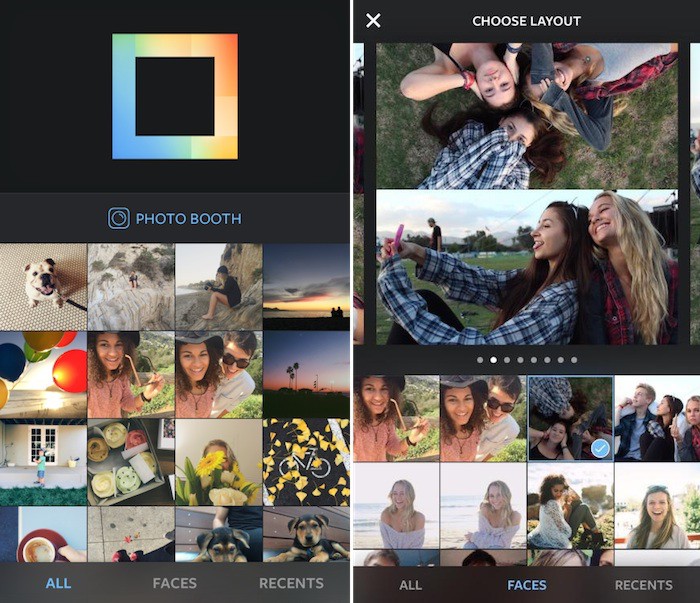Tap the bottom layout selfie photo pane
Screen dimensions: 700x603
tap(527, 267)
